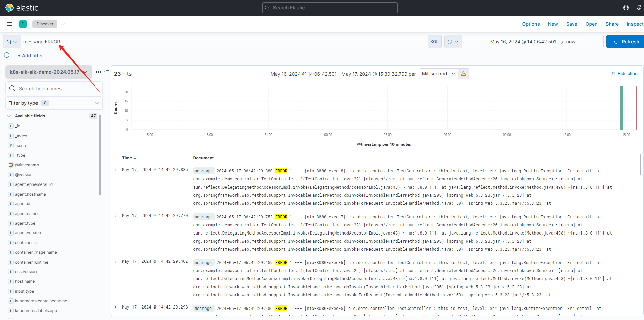Select the ecs.version field
This screenshot has height=320, width=644.
26,272
